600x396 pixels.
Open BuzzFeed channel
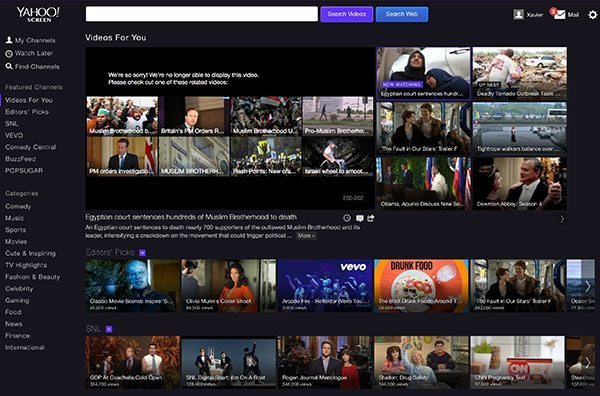(x=20, y=159)
